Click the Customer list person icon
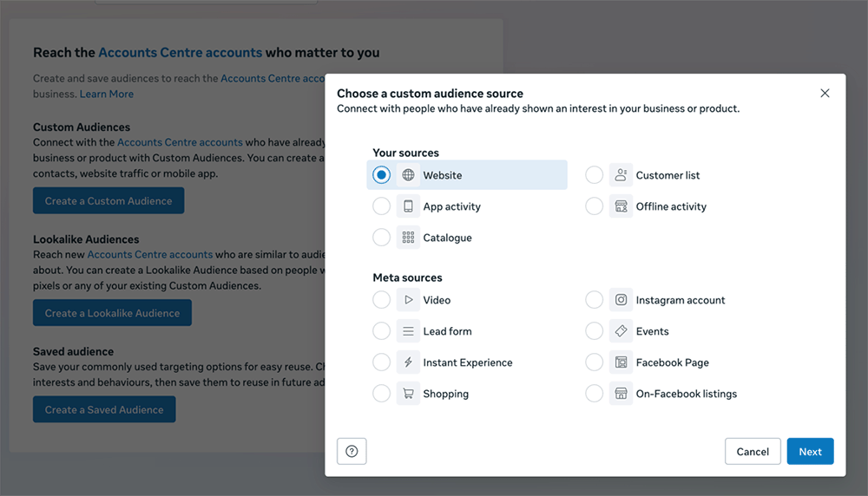The image size is (868, 496). (x=621, y=175)
